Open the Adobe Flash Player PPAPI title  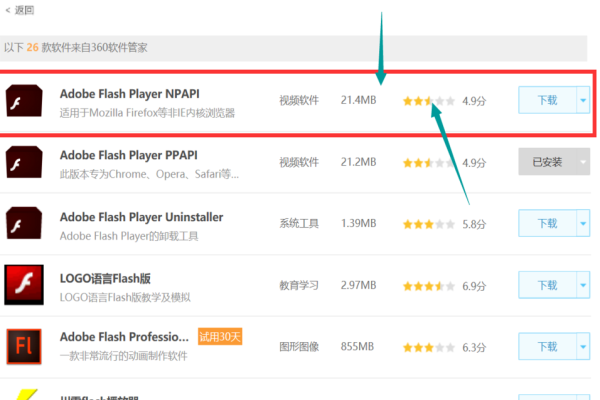pos(129,155)
